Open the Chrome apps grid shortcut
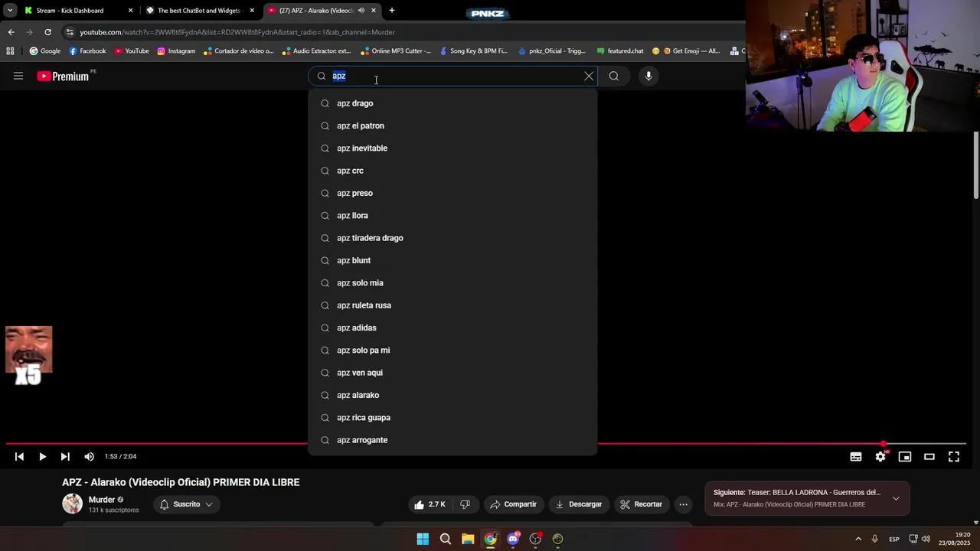980x551 pixels. (x=10, y=51)
